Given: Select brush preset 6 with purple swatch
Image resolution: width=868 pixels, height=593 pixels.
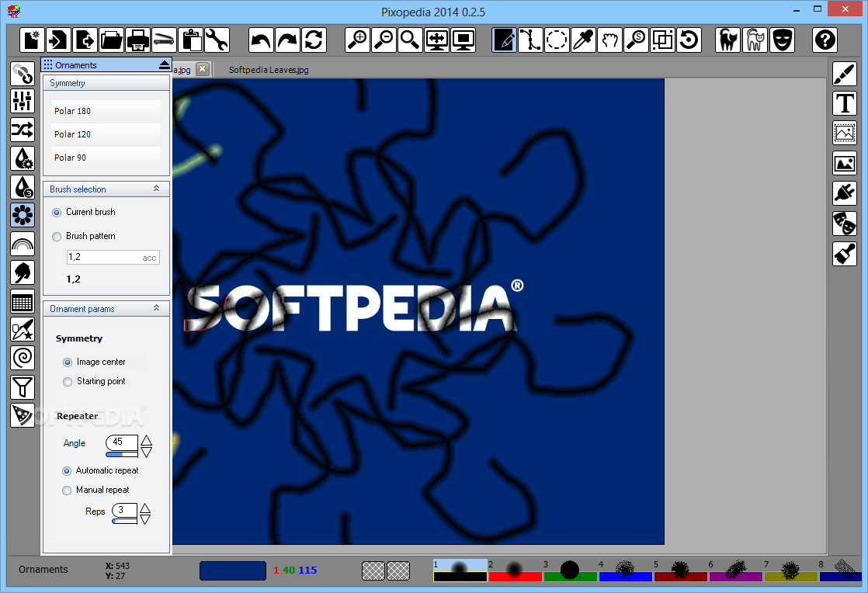Looking at the screenshot, I should [735, 570].
